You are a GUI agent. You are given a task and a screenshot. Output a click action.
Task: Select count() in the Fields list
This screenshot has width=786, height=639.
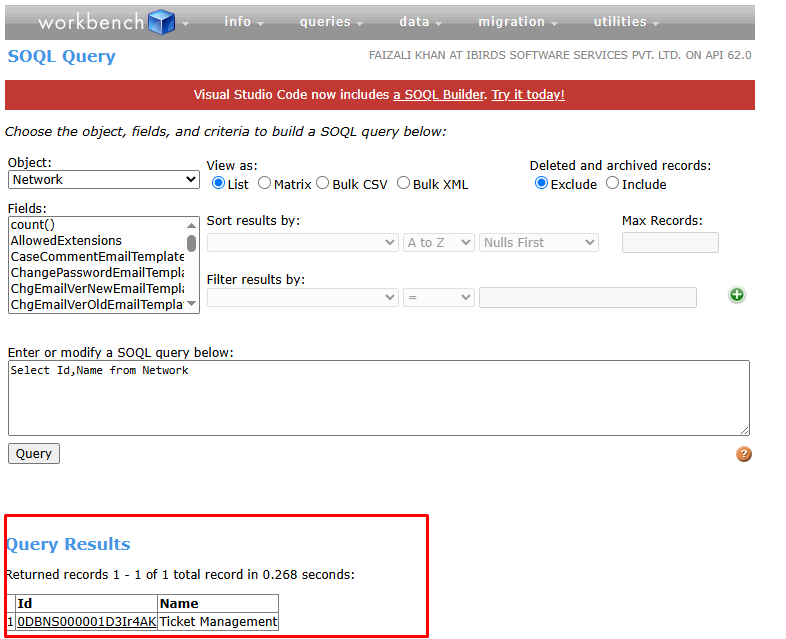click(x=33, y=225)
